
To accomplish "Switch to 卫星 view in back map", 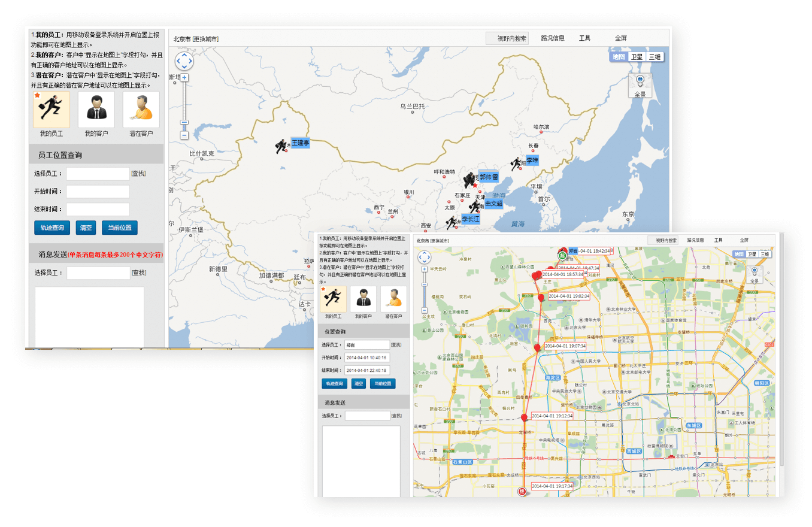I will [637, 57].
